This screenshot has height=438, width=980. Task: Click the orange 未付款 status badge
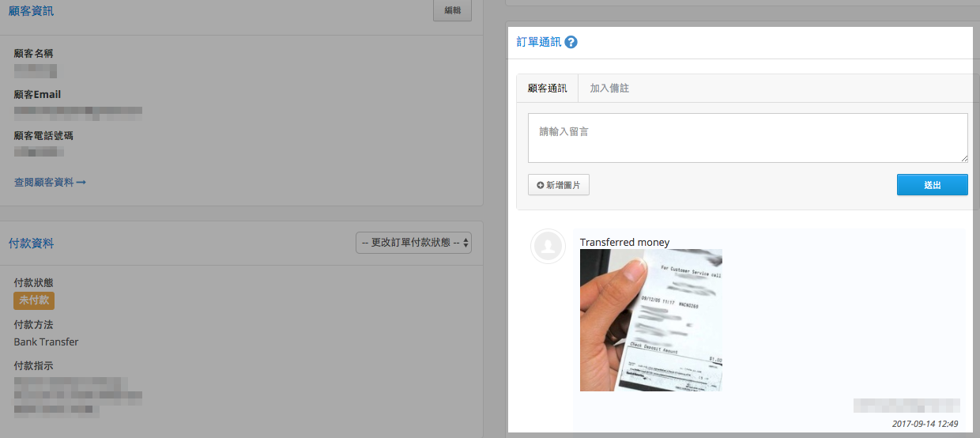click(x=34, y=300)
